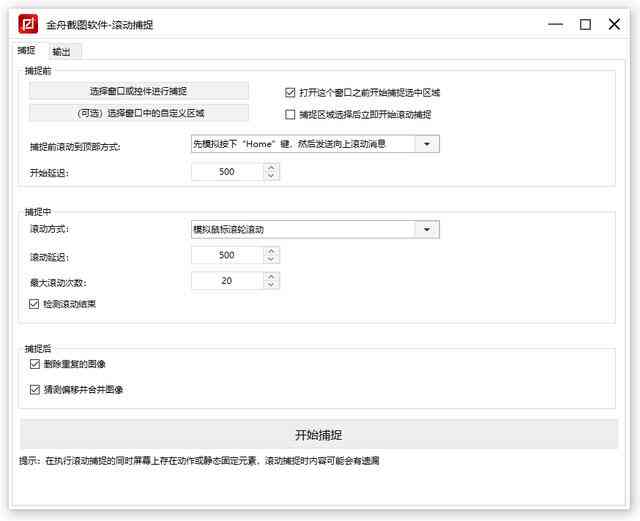
Task: Minimize the 滚动捕捉 window
Action: point(555,24)
